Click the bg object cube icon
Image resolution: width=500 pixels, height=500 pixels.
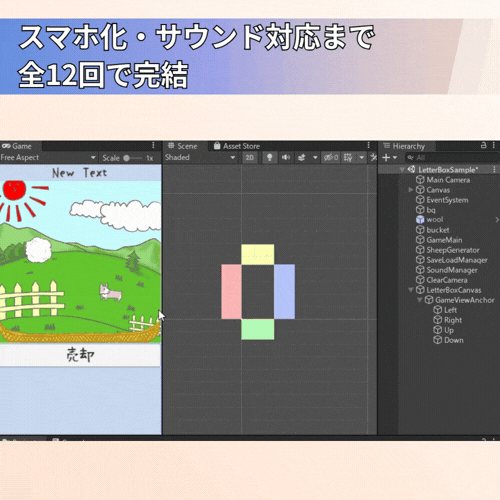point(420,210)
